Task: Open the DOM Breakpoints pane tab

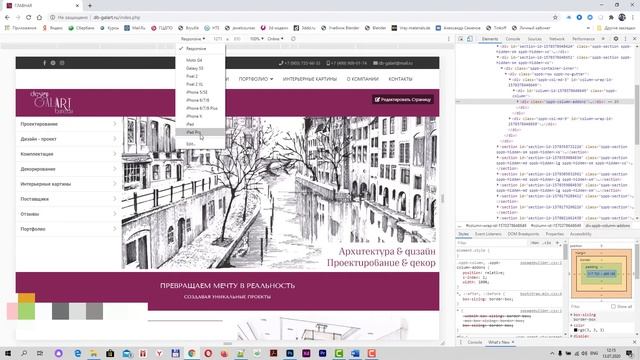Action: tap(523, 234)
